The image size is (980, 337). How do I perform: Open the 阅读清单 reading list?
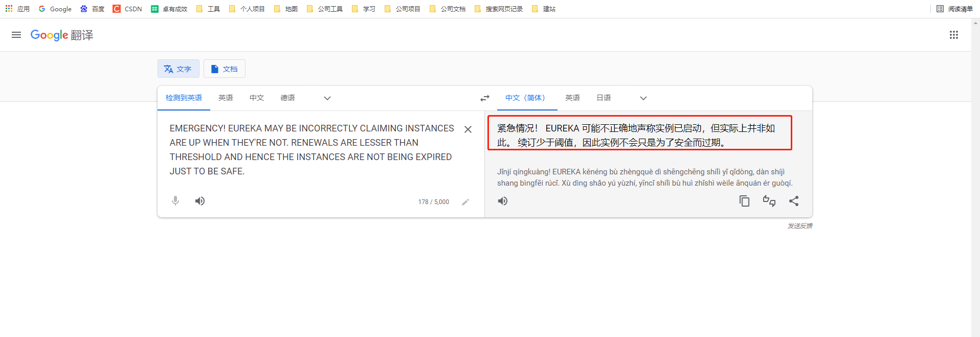tap(954, 9)
